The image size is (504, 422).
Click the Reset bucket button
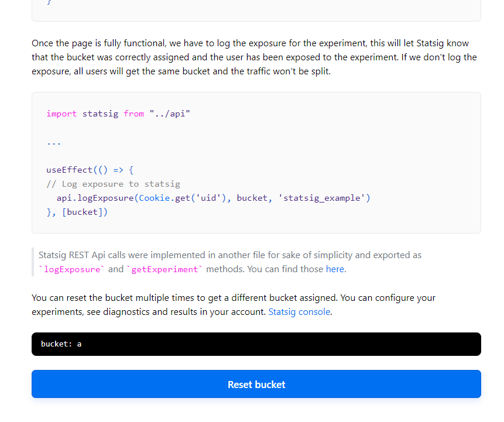tap(256, 384)
